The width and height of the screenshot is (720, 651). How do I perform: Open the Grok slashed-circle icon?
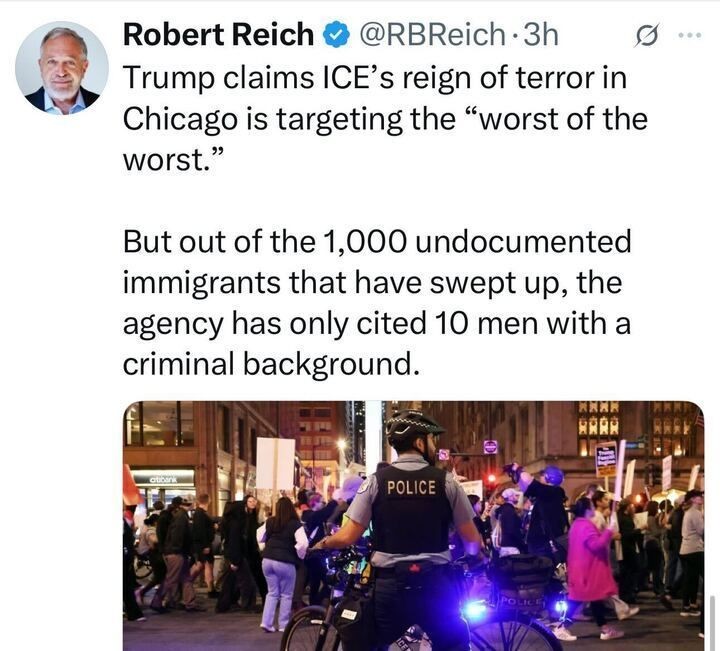tap(647, 35)
